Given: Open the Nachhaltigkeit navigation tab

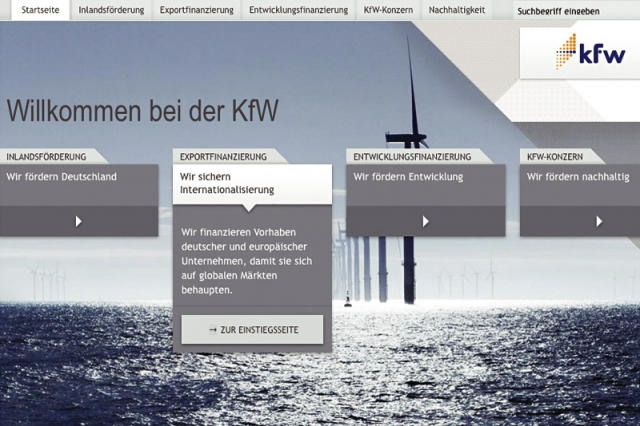Looking at the screenshot, I should pyautogui.click(x=457, y=10).
